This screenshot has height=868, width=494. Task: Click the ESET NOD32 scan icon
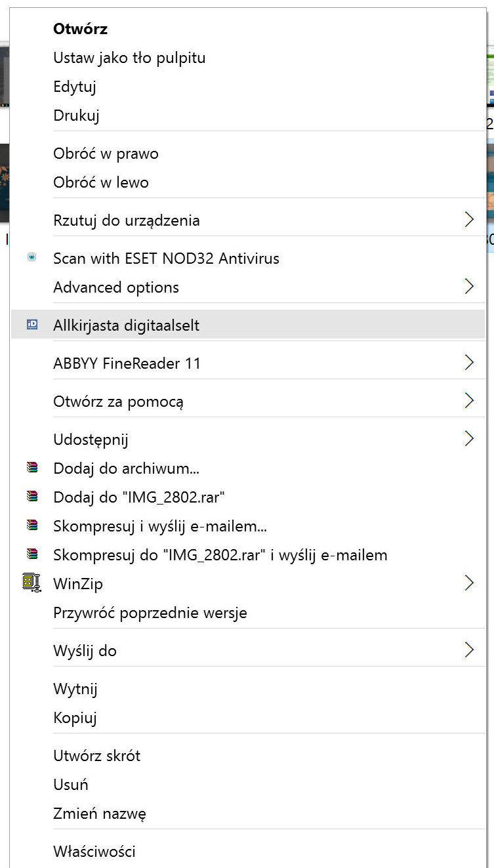31,258
